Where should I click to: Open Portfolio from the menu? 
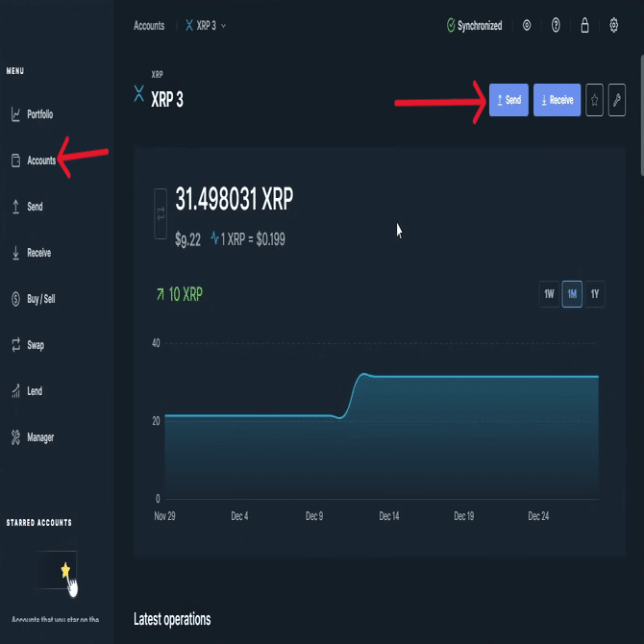coord(39,114)
